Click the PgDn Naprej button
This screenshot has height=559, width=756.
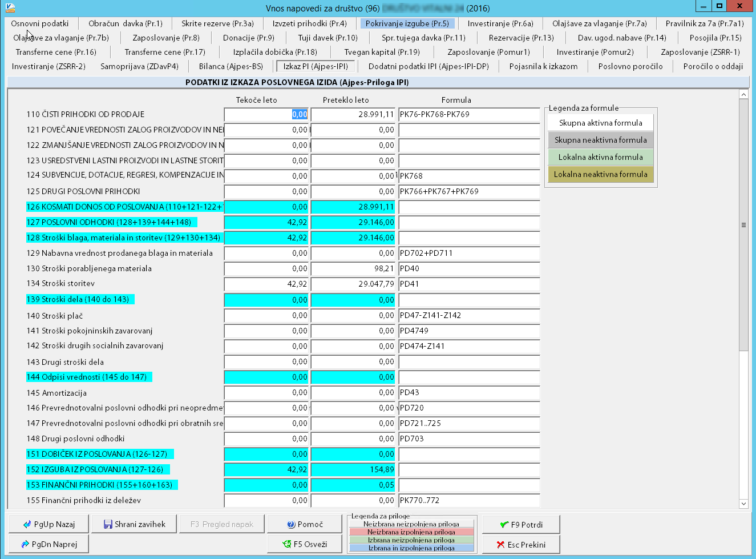pyautogui.click(x=49, y=544)
